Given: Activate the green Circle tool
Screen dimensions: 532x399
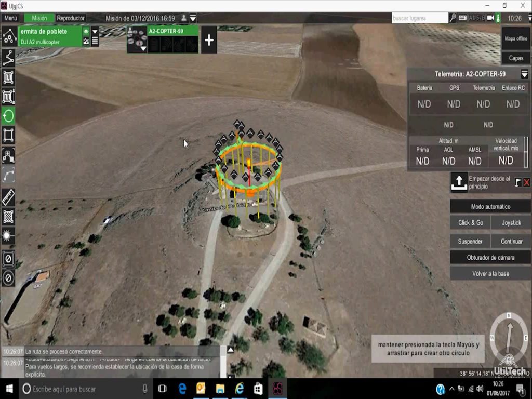Looking at the screenshot, I should pyautogui.click(x=8, y=116).
